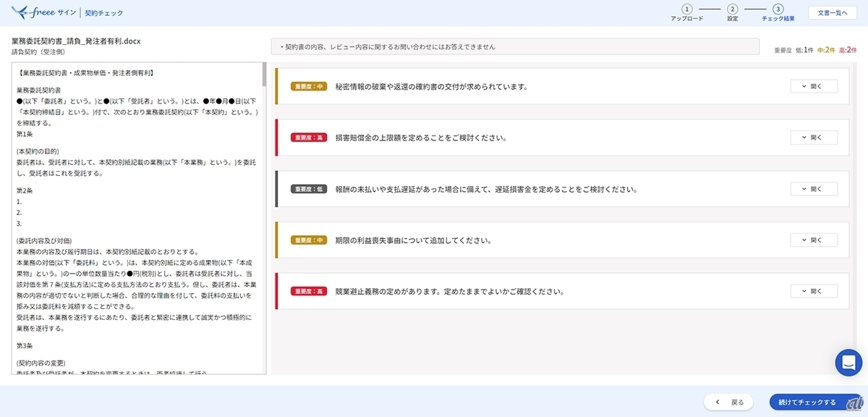Click 契約チェック header label
868x417 pixels.
click(x=104, y=13)
